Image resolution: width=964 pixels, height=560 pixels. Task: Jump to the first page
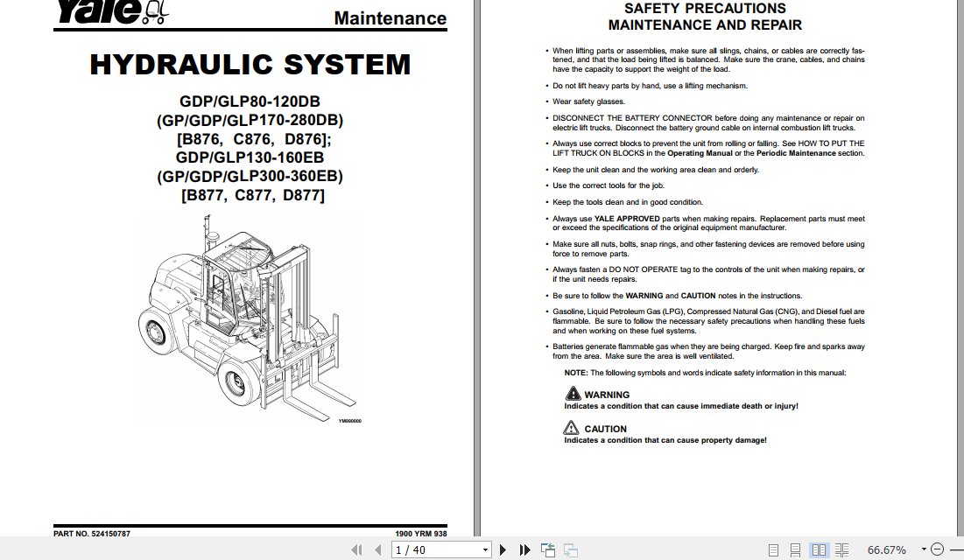[x=356, y=549]
